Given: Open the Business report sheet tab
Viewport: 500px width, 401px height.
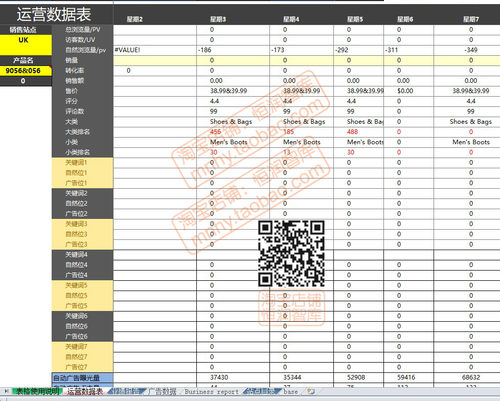Looking at the screenshot, I should [212, 392].
